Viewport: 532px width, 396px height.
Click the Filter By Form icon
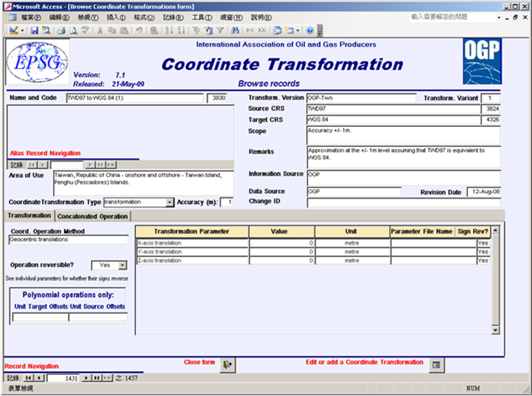(208, 31)
